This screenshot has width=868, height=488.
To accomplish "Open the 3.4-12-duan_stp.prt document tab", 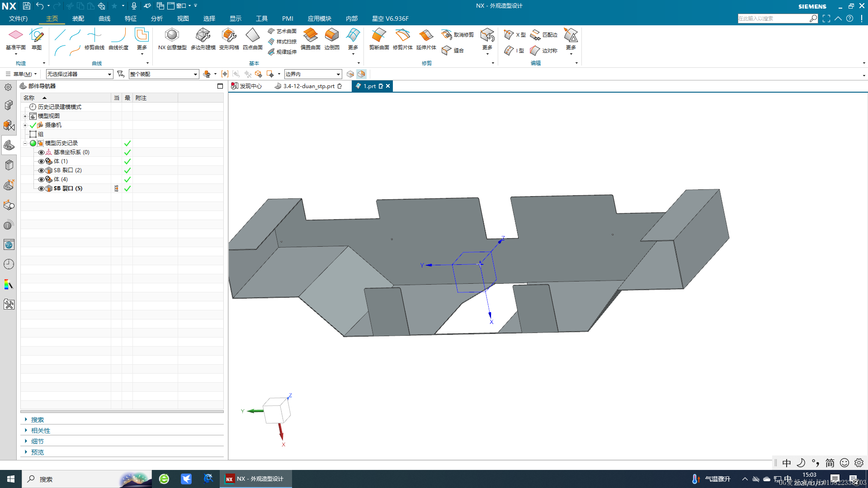I will click(x=308, y=86).
